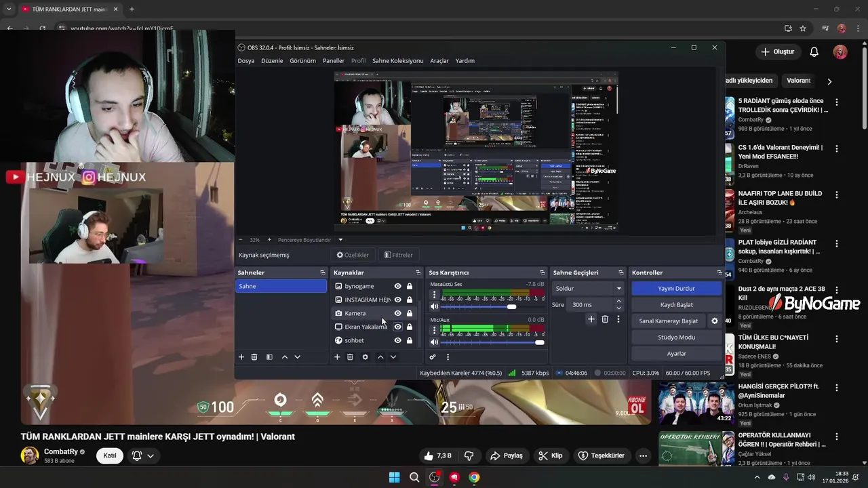
Task: Show next YouTube filter chips arrow
Action: coord(829,81)
